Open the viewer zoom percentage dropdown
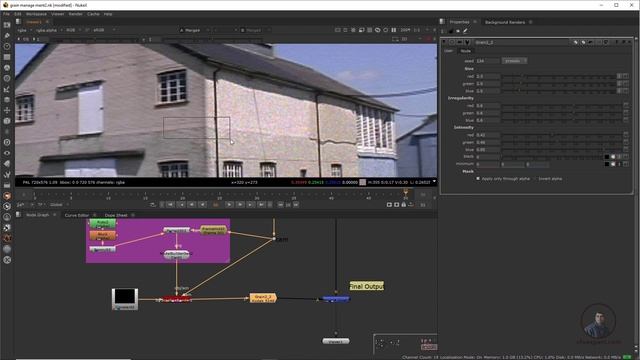This screenshot has height=360, width=640. click(404, 30)
